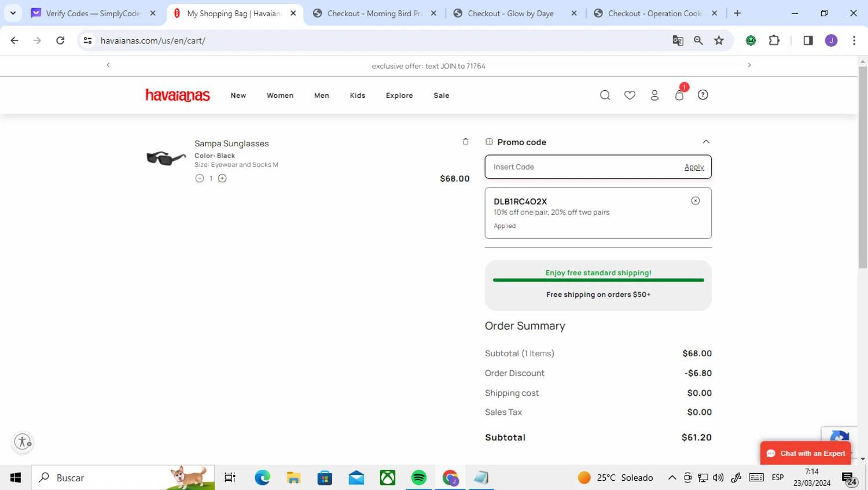Switch to Checkout Morning Bird tab
The width and height of the screenshot is (868, 490).
click(373, 13)
